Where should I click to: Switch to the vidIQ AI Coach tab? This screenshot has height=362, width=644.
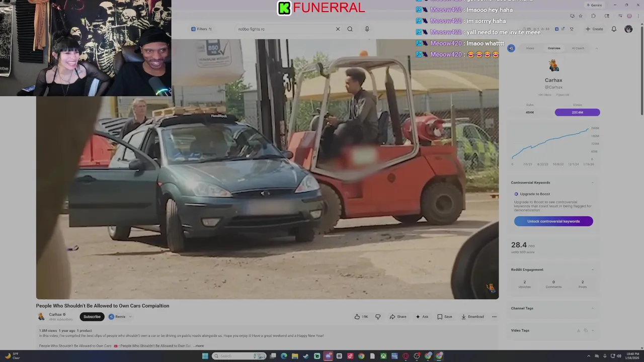[x=578, y=48]
